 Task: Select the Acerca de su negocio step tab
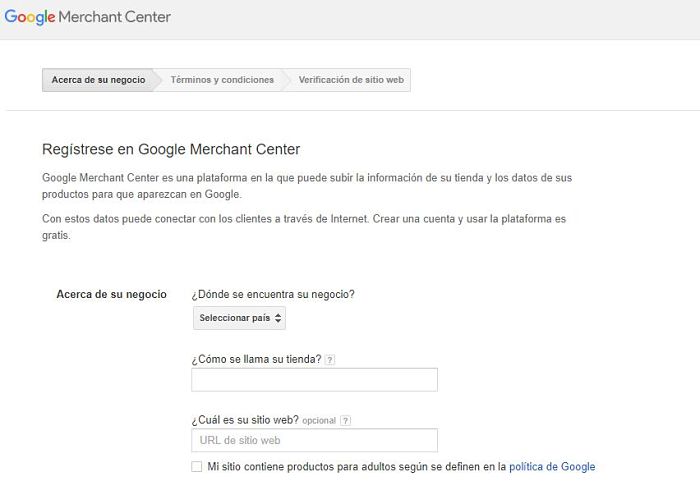(x=98, y=80)
